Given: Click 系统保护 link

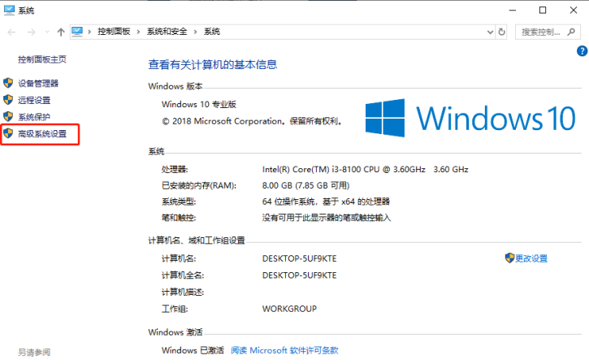Looking at the screenshot, I should 34,117.
